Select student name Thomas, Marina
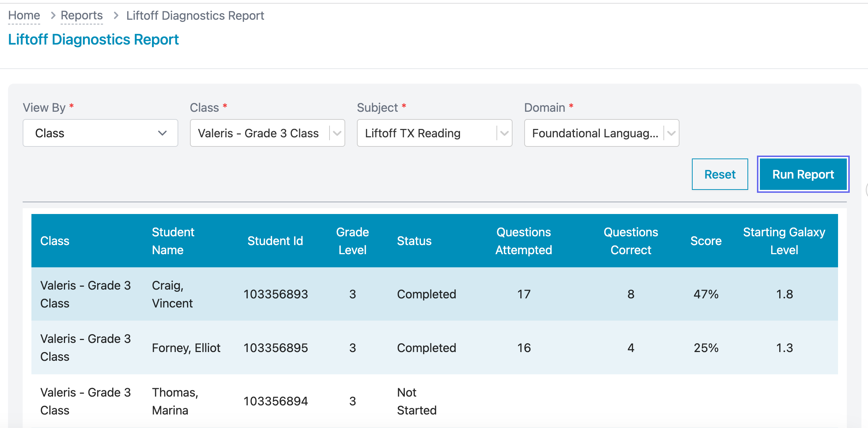868x428 pixels. (x=175, y=401)
